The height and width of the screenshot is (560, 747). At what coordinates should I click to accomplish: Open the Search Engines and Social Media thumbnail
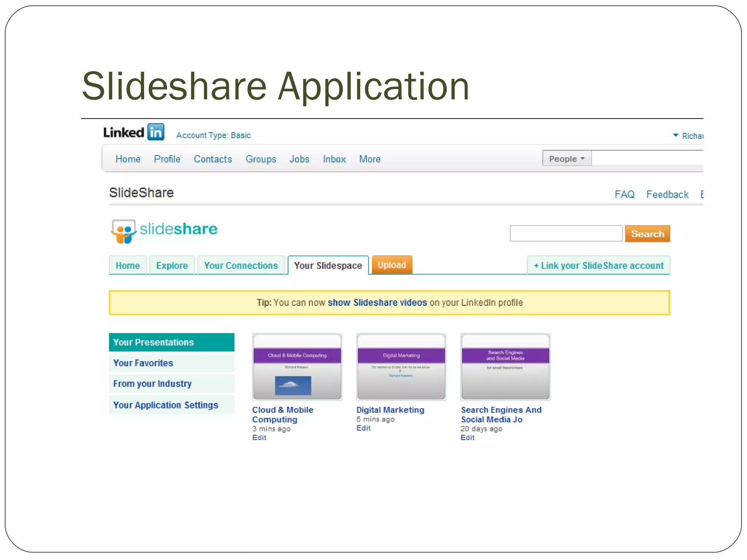coord(506,367)
